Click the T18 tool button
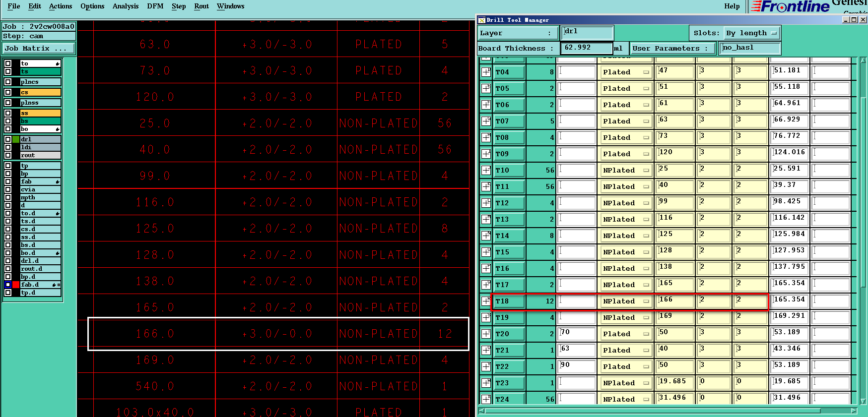This screenshot has width=868, height=417. click(509, 301)
